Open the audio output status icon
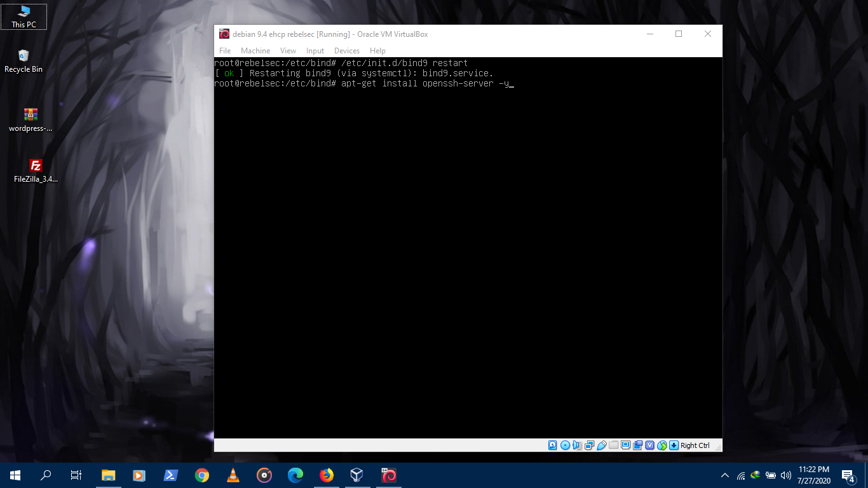The height and width of the screenshot is (488, 868). pos(576,445)
